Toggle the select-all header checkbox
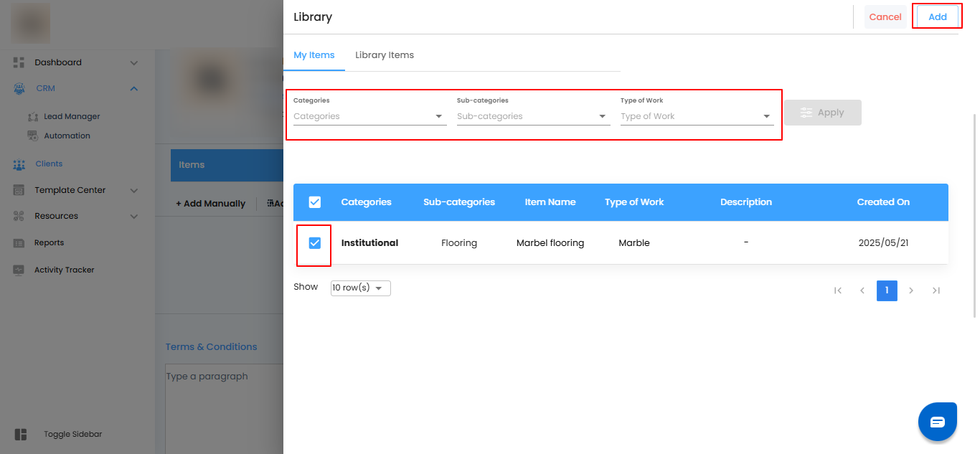This screenshot has width=980, height=454. (315, 202)
